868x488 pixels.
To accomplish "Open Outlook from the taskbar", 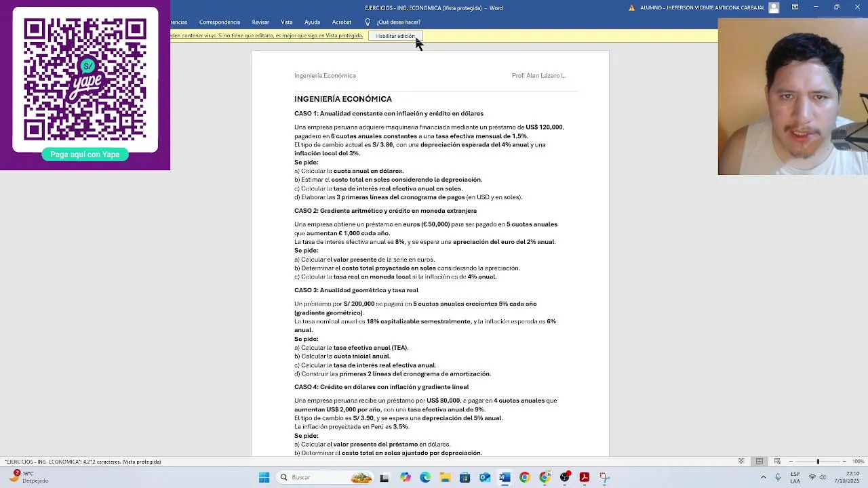I will pyautogui.click(x=485, y=477).
